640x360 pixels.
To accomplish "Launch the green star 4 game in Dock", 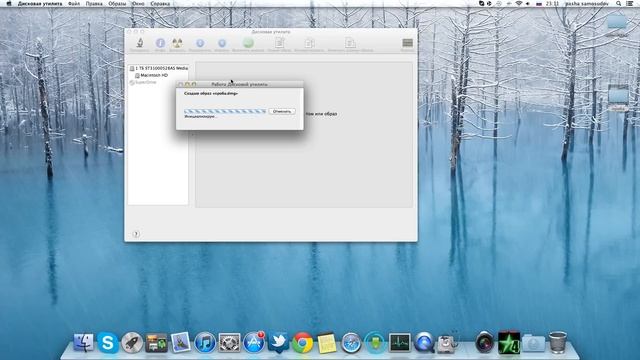I will pyautogui.click(x=509, y=342).
